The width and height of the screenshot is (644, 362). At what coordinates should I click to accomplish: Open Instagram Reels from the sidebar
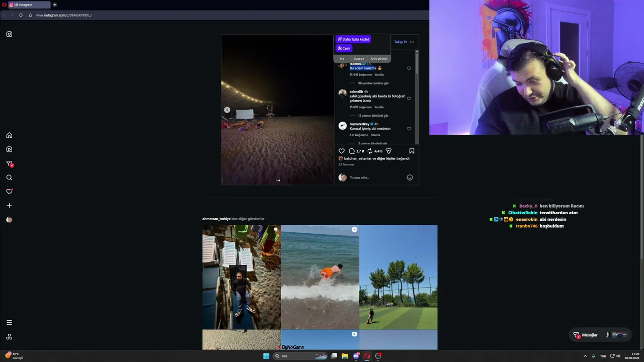[9, 149]
